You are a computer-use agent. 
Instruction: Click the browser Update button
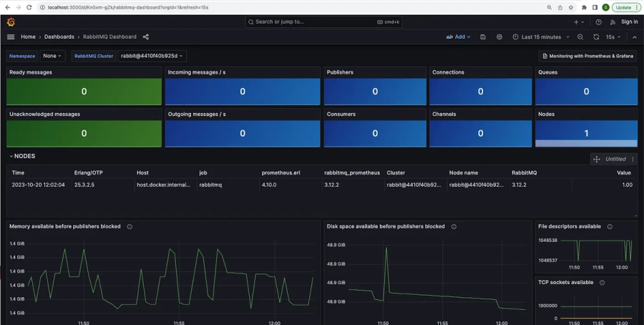626,7
